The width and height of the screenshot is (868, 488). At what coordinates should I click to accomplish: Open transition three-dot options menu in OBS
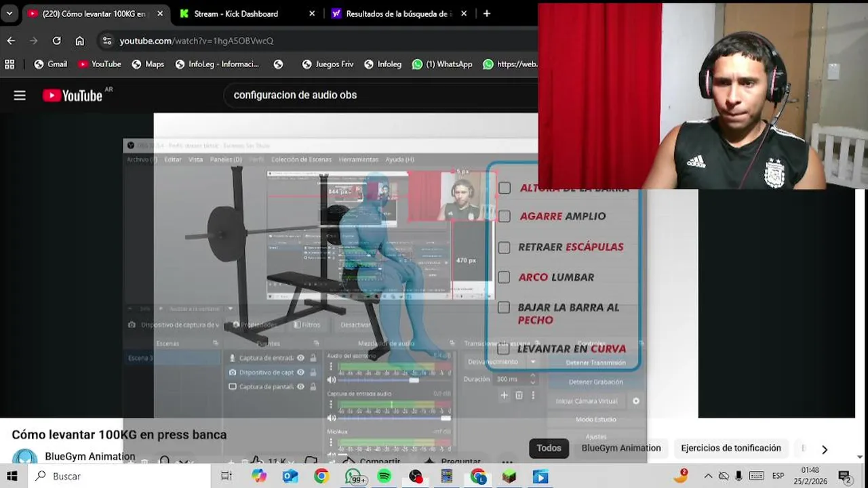coord(533,395)
